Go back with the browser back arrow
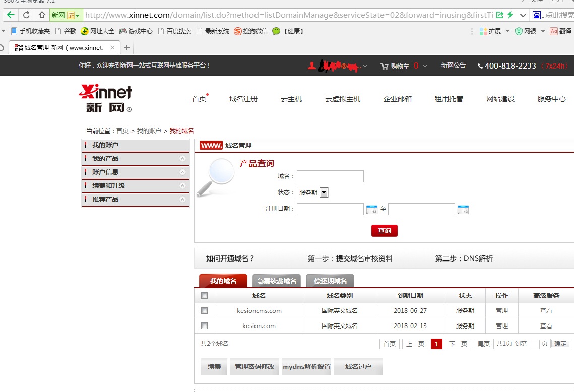 coord(11,15)
